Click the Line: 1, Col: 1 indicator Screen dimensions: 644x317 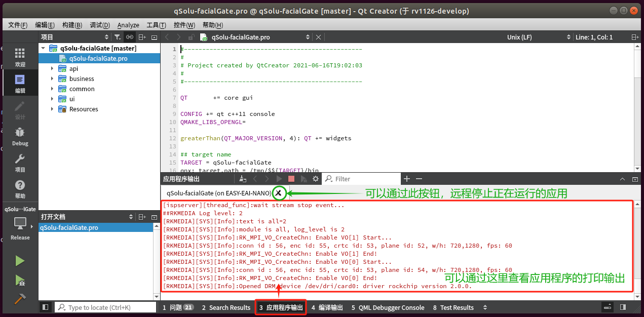(594, 37)
